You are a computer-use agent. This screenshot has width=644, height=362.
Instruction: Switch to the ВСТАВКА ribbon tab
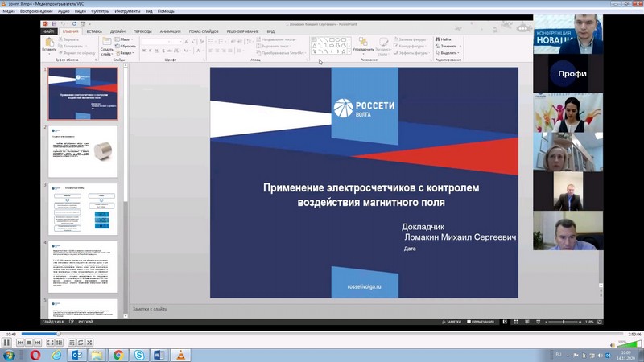pos(94,31)
